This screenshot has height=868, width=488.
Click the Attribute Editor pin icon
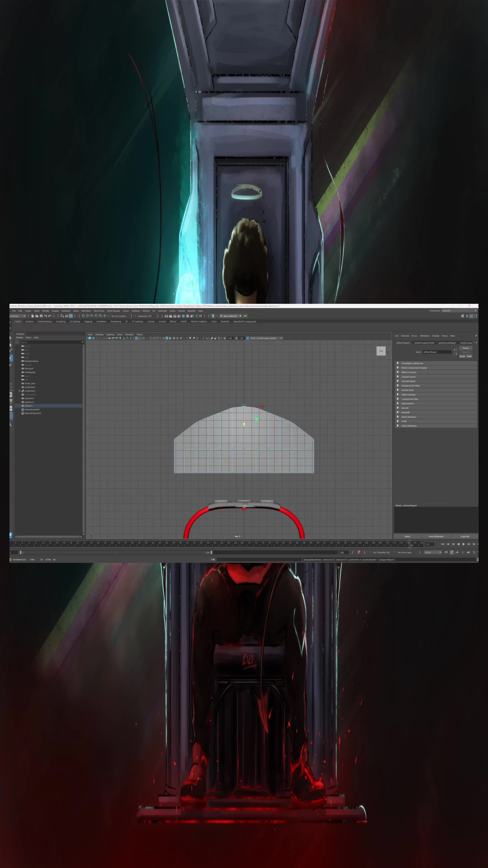tap(476, 336)
